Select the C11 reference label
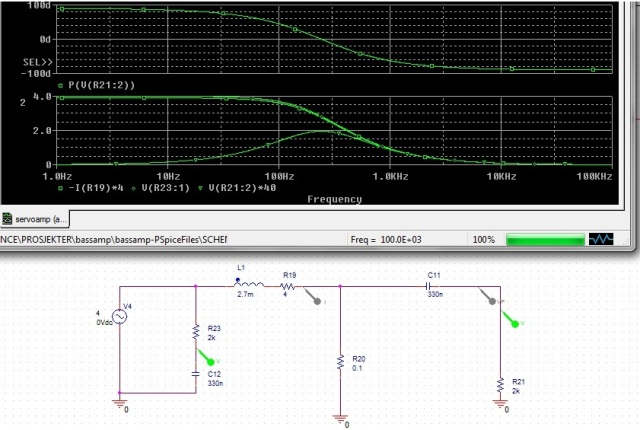The image size is (640, 430). pyautogui.click(x=434, y=275)
